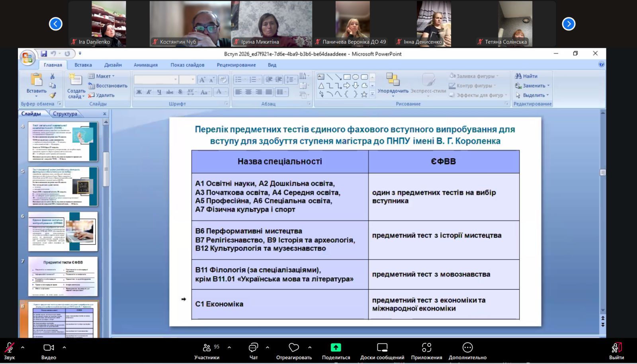Click the Paste (Вставить) clipboard icon
The image size is (637, 364).
click(36, 80)
